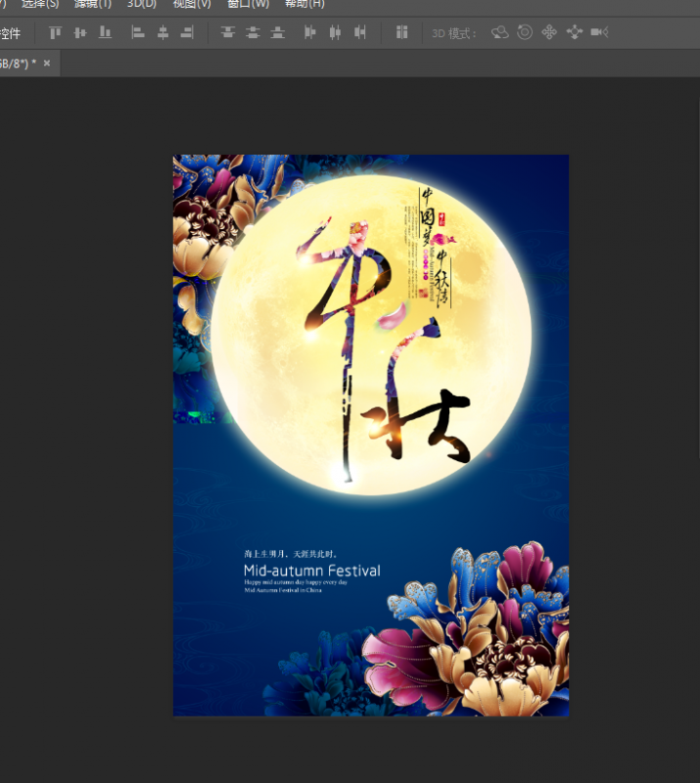The image size is (700, 783).
Task: Distribute layers by vertical centers
Action: coord(253,33)
